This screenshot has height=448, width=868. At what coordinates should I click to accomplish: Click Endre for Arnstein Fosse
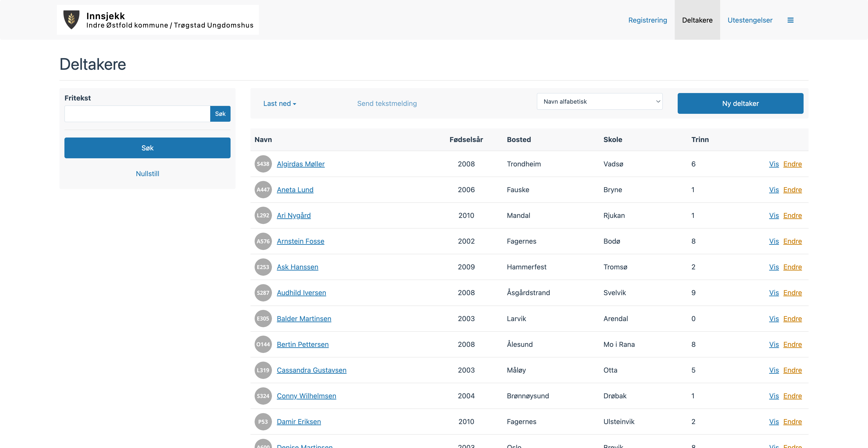(x=792, y=241)
